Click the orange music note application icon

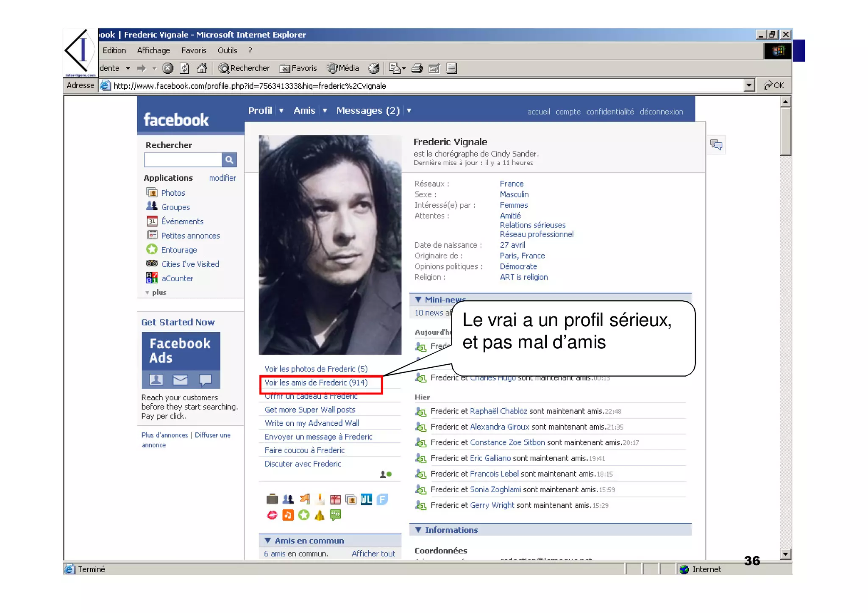coord(288,515)
